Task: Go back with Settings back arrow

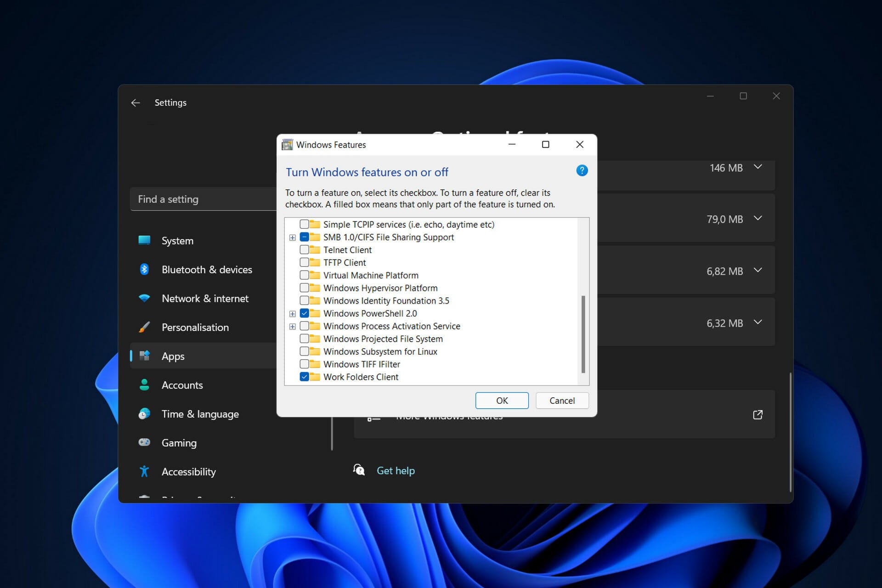Action: [x=136, y=102]
